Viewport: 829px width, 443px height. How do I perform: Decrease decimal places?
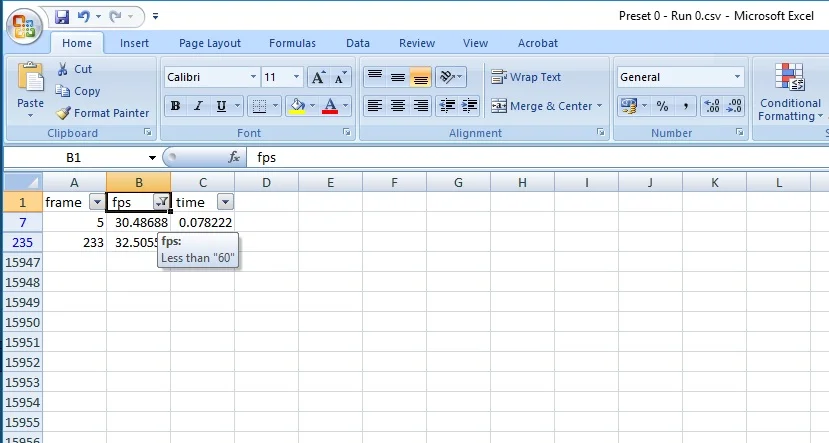[x=734, y=106]
